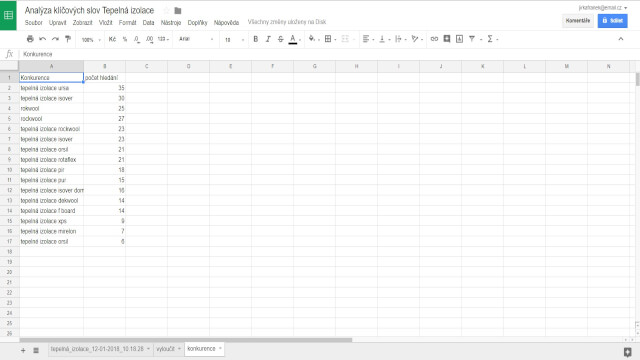
Task: Select the paint format tool
Action: pyautogui.click(x=68, y=39)
